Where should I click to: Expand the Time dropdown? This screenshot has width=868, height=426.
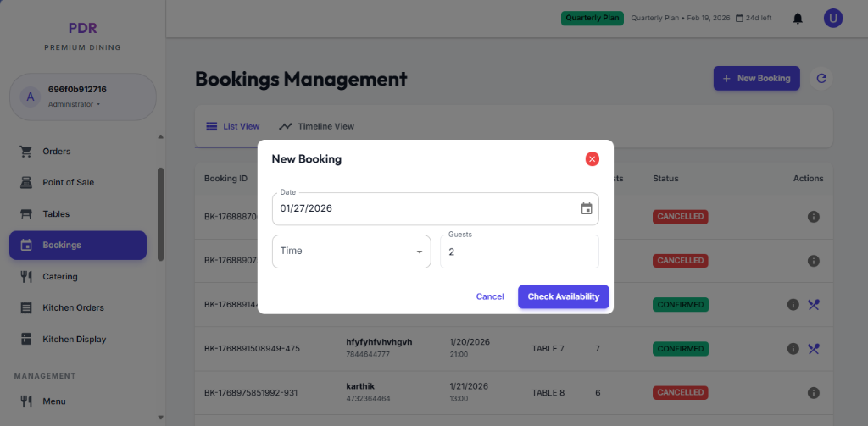click(351, 252)
